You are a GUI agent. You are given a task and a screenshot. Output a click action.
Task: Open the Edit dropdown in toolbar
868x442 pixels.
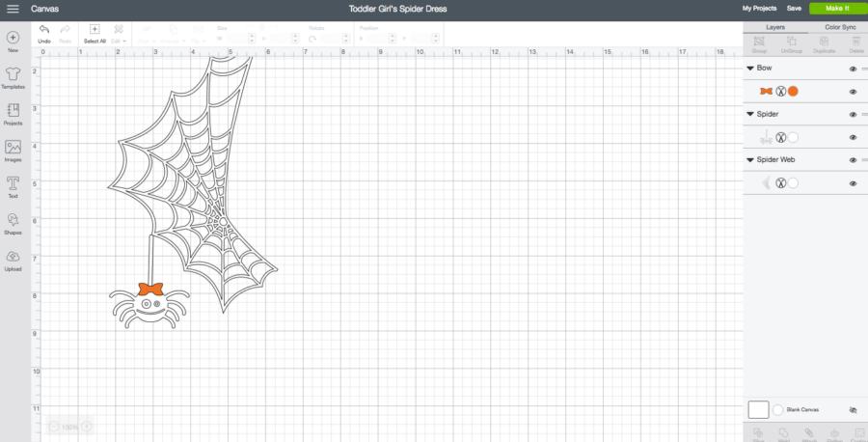[119, 34]
